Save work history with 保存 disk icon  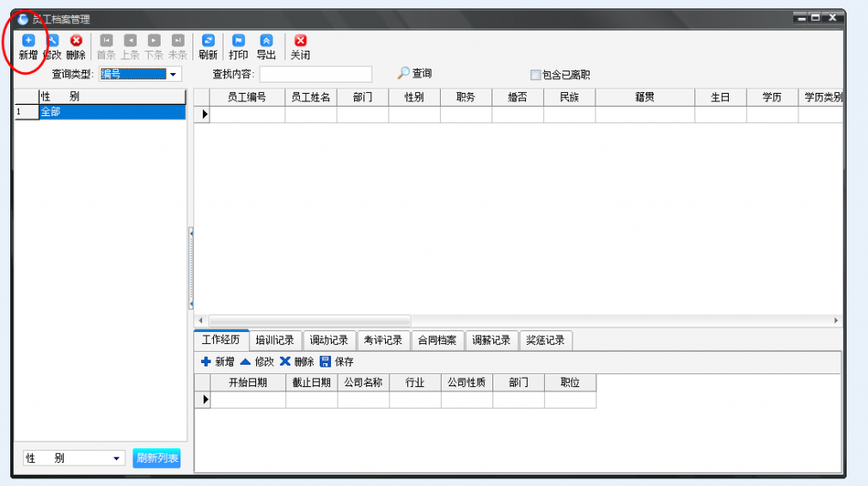[326, 361]
